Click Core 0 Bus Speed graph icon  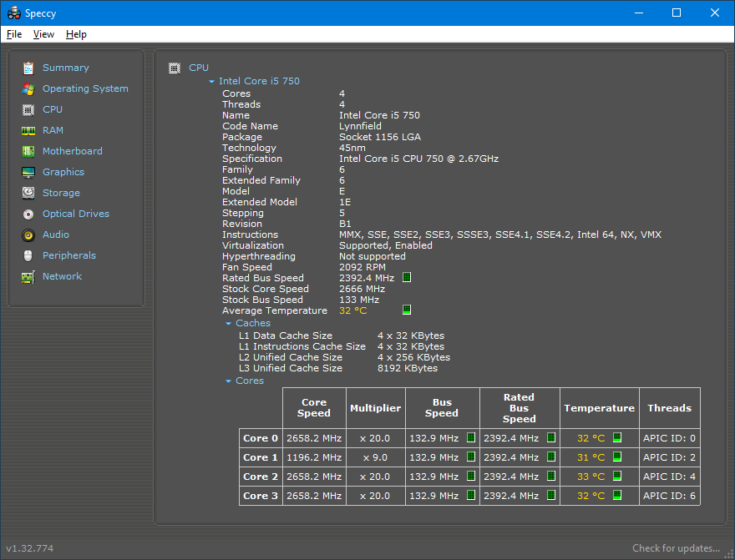(471, 437)
